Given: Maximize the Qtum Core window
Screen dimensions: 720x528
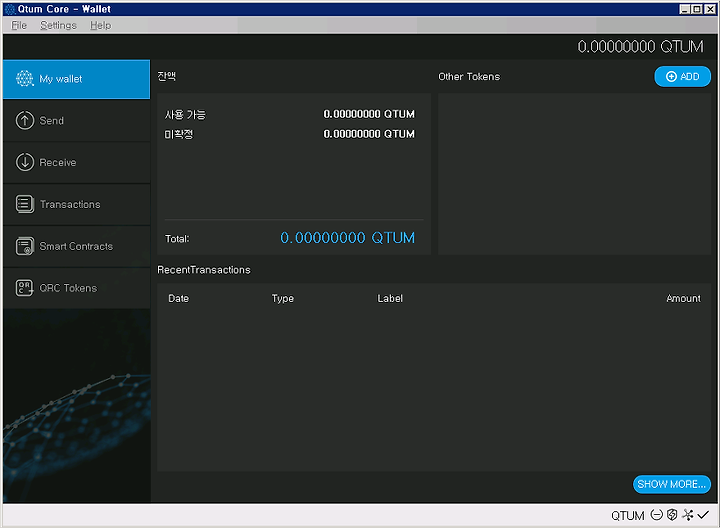Looking at the screenshot, I should click(x=697, y=9).
